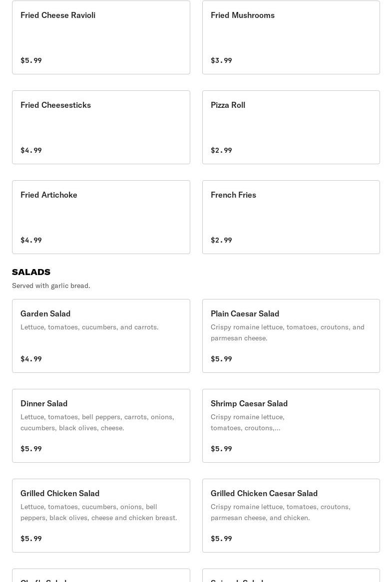
Task: Click the Garden Salad ingredients description
Action: click(x=89, y=327)
